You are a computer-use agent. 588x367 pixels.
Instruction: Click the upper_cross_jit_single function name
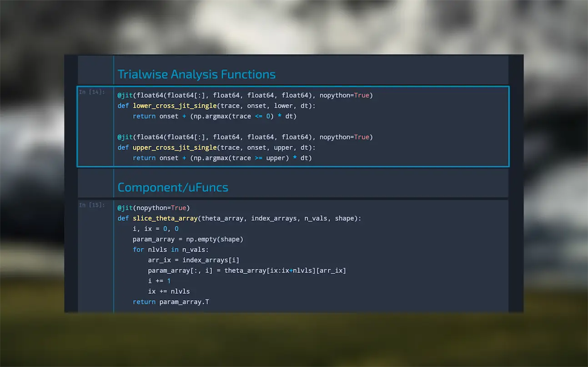pos(174,148)
